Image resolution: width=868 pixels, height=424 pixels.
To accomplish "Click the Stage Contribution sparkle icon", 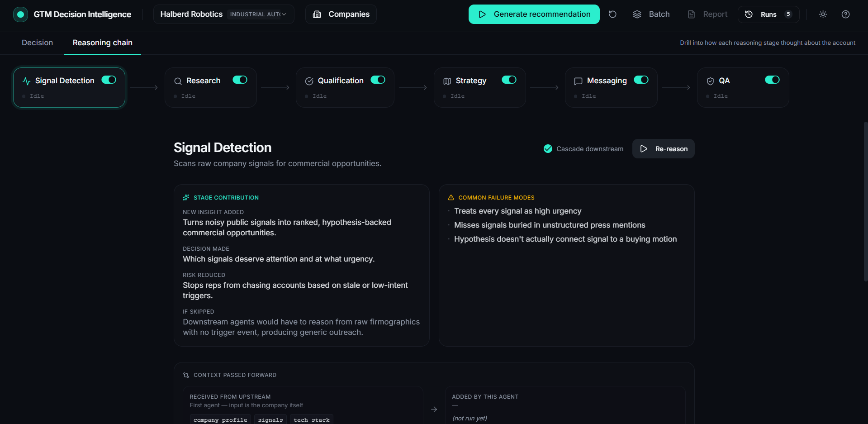I will click(x=186, y=198).
